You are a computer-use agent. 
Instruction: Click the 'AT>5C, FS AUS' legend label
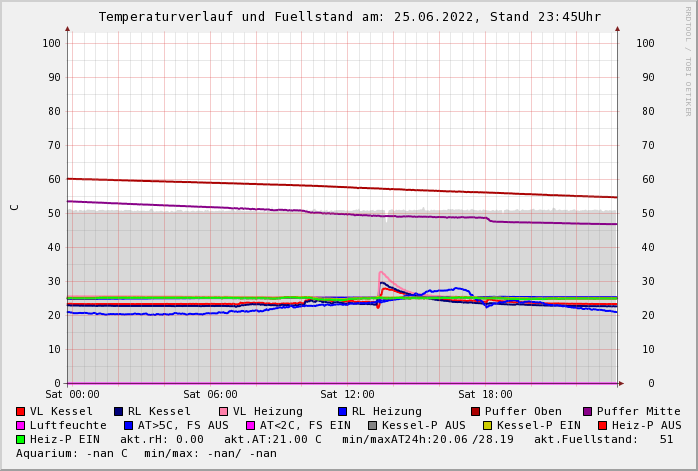pos(183,426)
